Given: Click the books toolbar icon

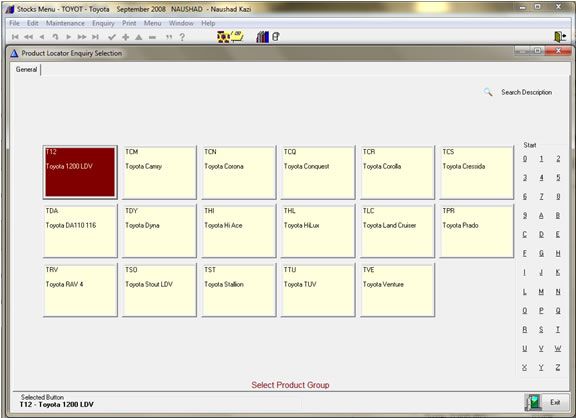Looking at the screenshot, I should 262,37.
